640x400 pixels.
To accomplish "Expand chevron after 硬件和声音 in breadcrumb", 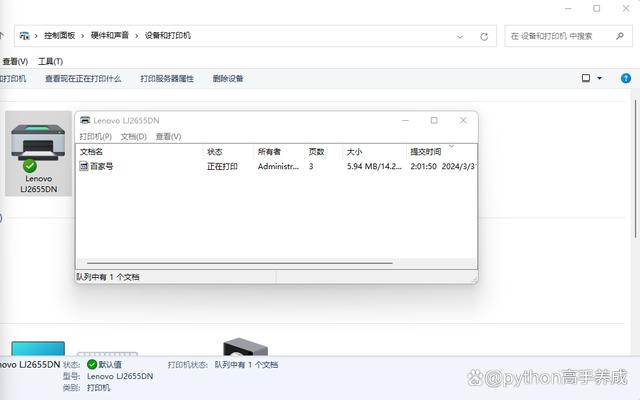I will click(x=137, y=36).
